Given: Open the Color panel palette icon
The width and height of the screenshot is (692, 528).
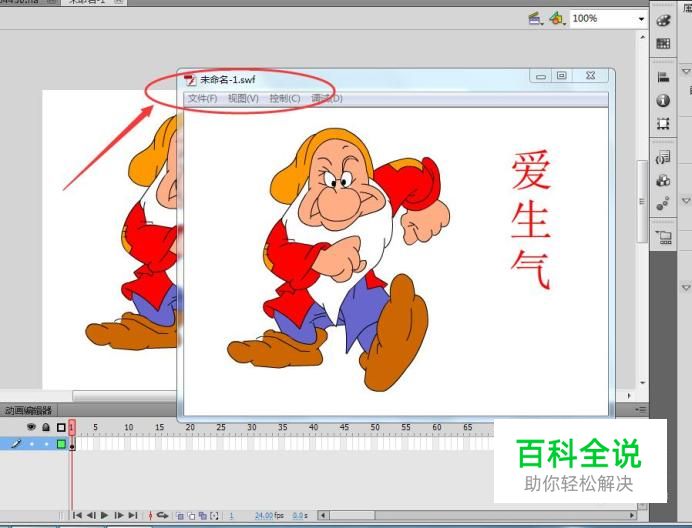Looking at the screenshot, I should tap(663, 20).
